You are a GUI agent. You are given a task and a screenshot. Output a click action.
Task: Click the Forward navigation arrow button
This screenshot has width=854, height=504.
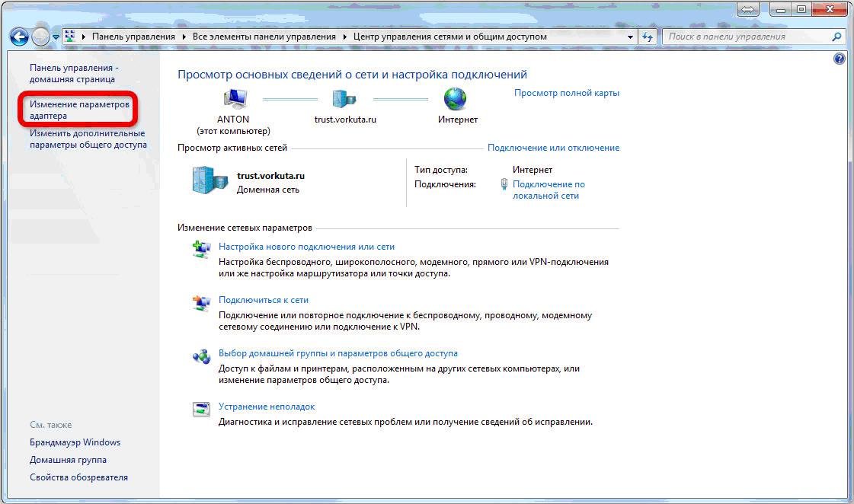coord(41,37)
